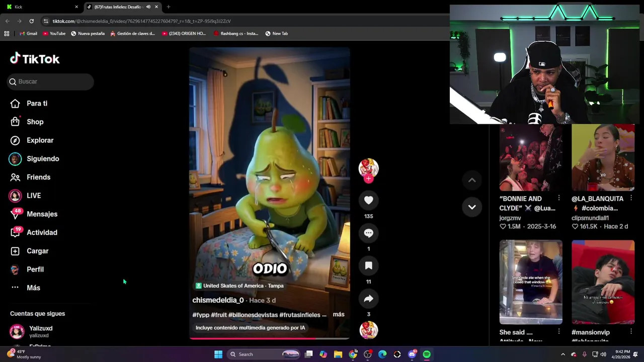Screen dimensions: 644x362
Task: Open the browser apps grid
Action: tap(7, 34)
